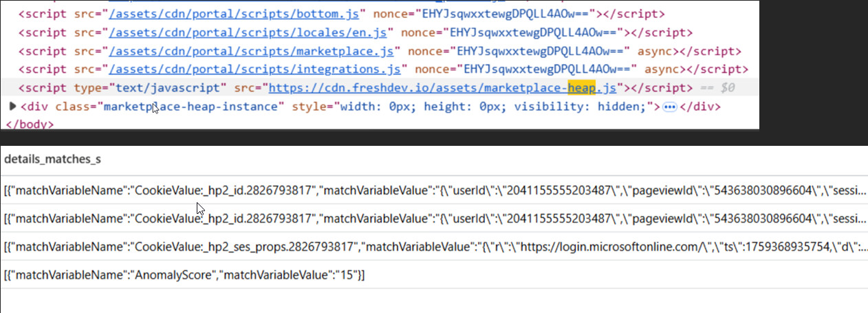Expand the marketplace-heap-instance div node
868x313 pixels.
pyautogui.click(x=12, y=107)
